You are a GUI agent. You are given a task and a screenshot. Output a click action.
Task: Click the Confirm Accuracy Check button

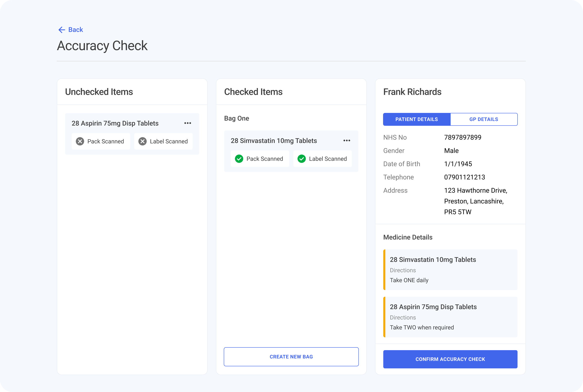[x=450, y=359]
